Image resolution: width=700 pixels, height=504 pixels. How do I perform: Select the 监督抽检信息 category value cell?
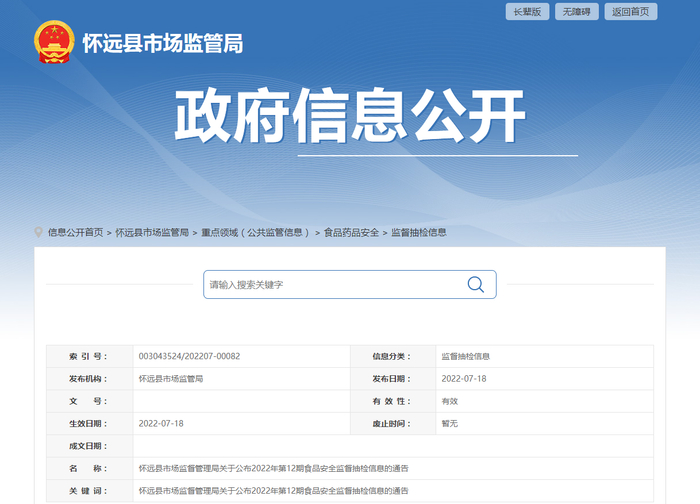pos(544,356)
